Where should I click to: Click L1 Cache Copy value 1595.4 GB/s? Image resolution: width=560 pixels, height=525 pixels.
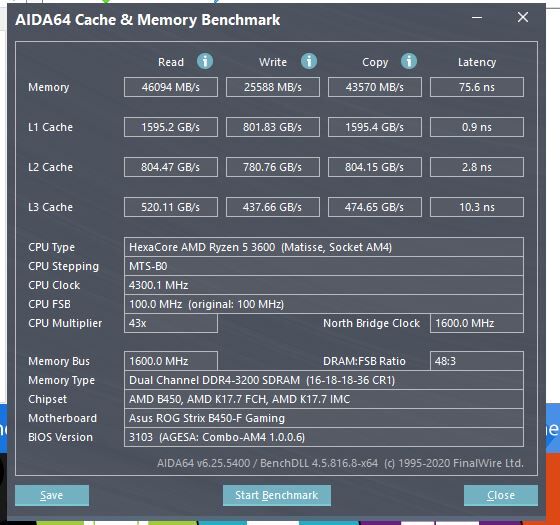375,127
